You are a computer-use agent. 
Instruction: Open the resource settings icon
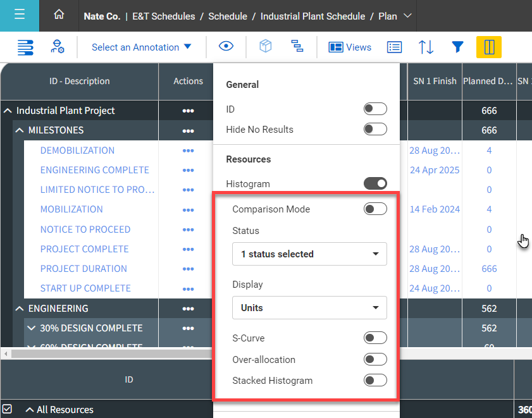point(56,47)
